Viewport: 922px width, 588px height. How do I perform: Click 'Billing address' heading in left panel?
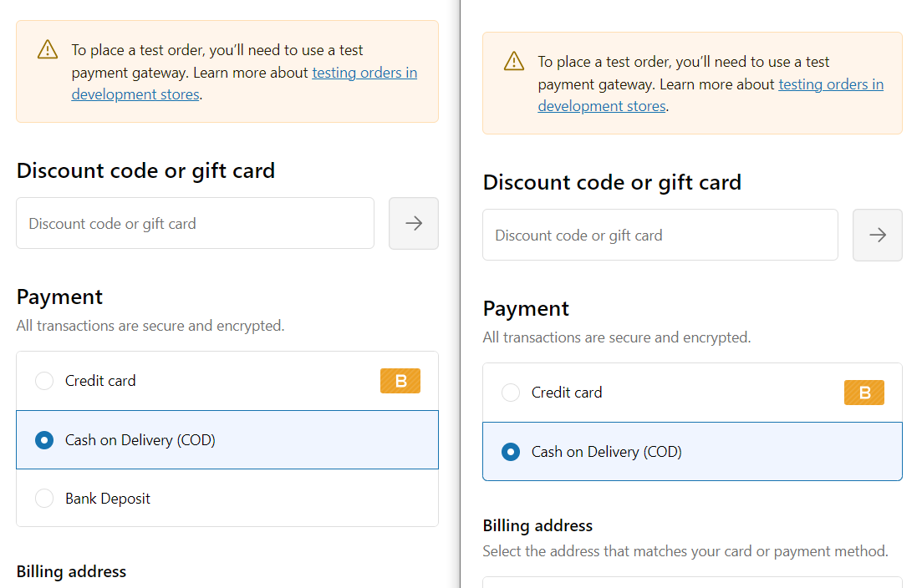click(71, 571)
